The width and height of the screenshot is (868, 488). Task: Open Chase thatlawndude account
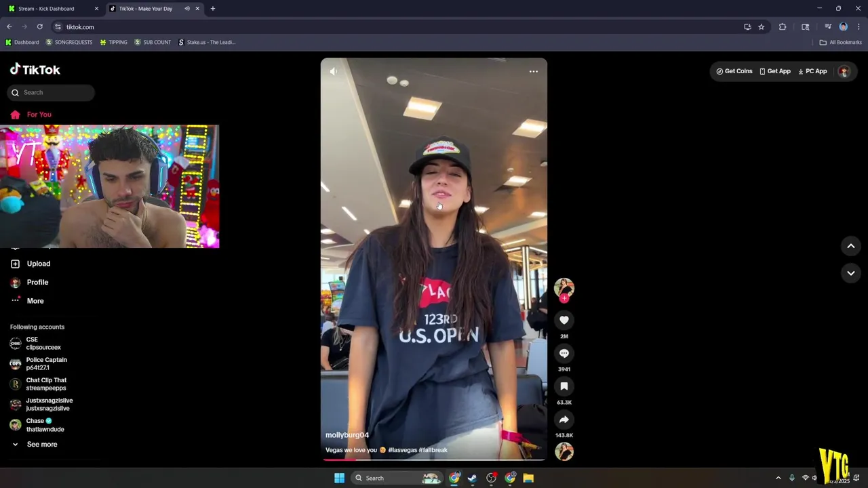(x=37, y=425)
